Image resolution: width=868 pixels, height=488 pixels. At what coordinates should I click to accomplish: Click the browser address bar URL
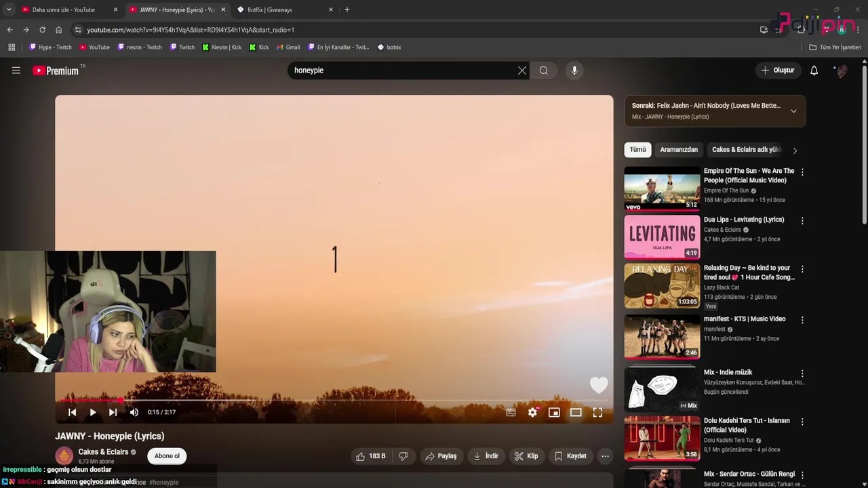[191, 30]
